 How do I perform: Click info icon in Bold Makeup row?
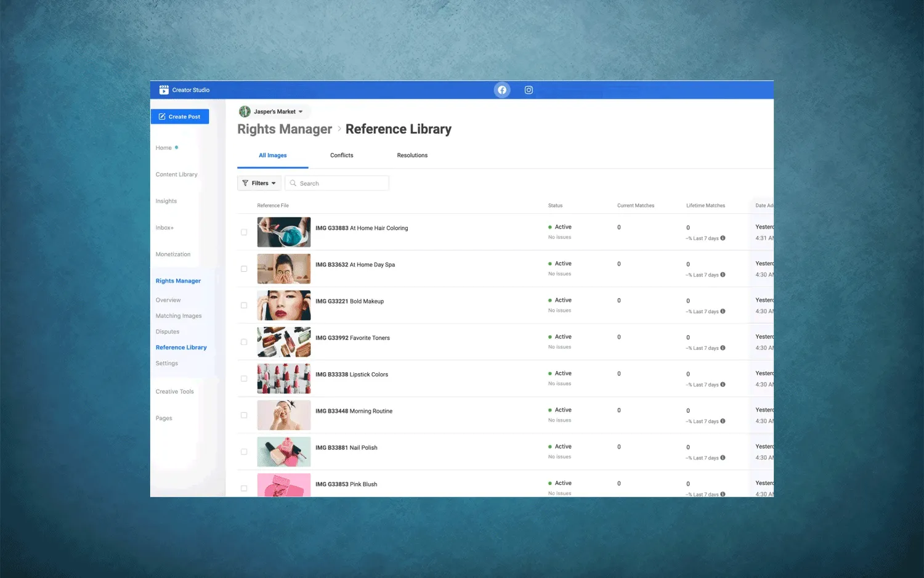coord(723,311)
